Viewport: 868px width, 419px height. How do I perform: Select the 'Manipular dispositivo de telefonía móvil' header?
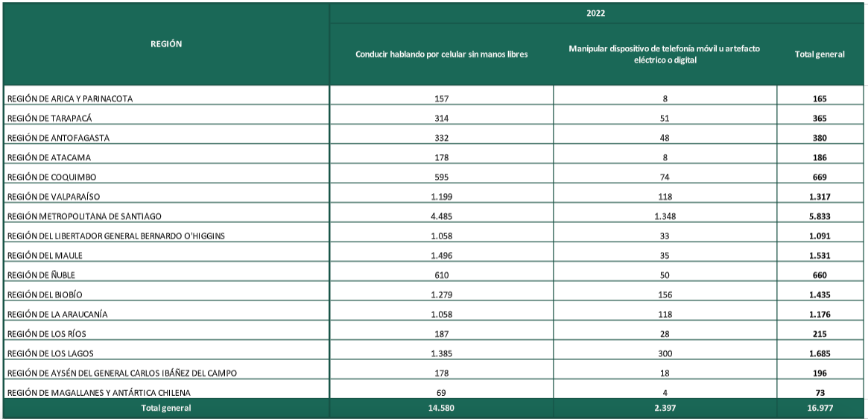[665, 54]
